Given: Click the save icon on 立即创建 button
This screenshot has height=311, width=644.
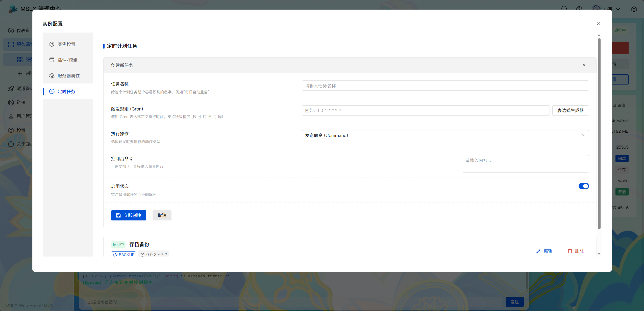Looking at the screenshot, I should (118, 215).
